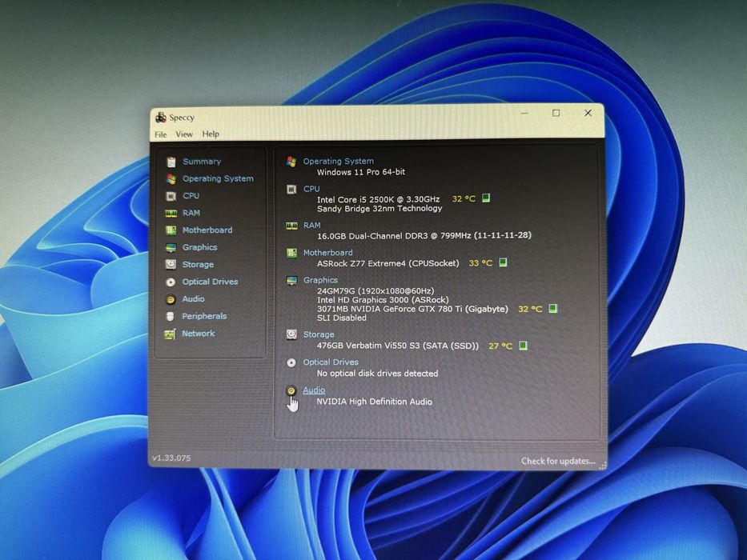The height and width of the screenshot is (560, 747).
Task: Click the Motherboard heading link in summary
Action: click(327, 252)
